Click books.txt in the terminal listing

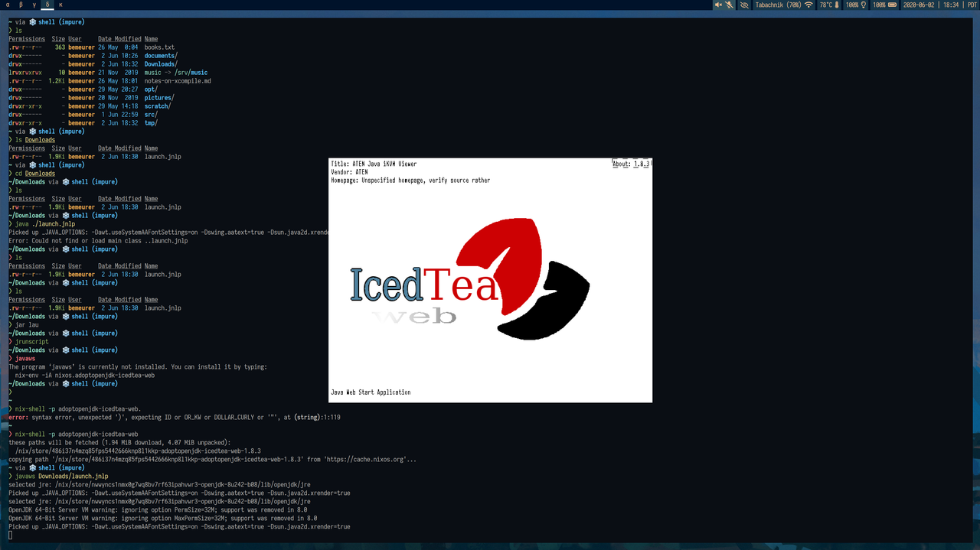[x=159, y=47]
